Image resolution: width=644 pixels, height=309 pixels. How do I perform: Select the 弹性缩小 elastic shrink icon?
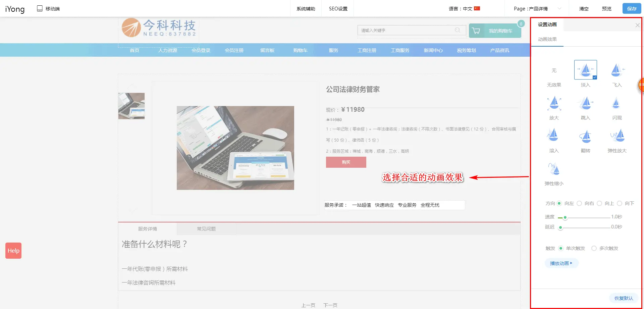coord(554,169)
